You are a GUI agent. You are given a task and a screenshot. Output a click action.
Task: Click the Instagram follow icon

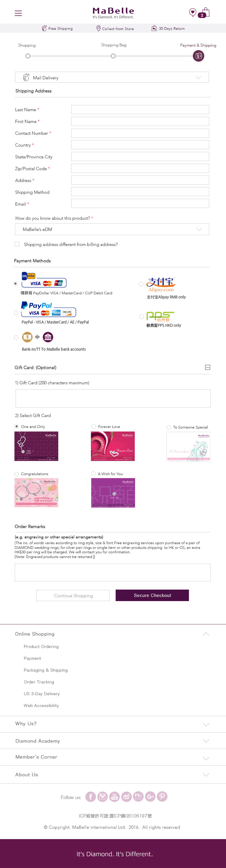103,797
